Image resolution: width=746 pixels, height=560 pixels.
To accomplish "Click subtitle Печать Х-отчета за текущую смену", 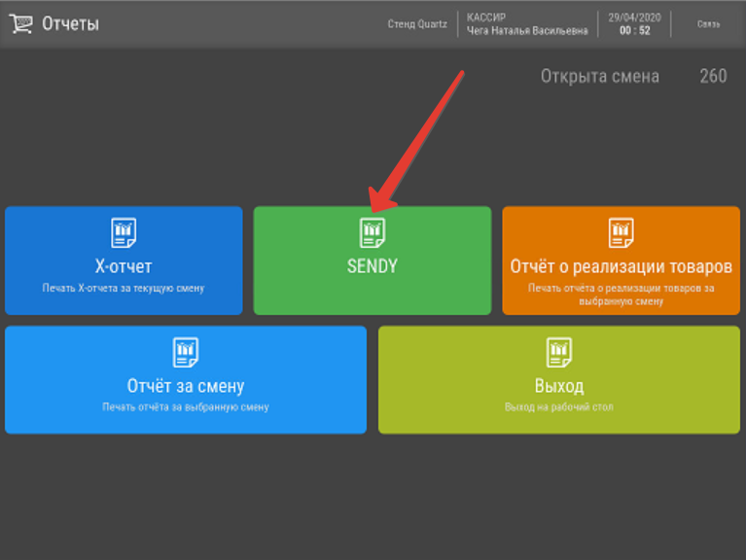I will pos(124,288).
